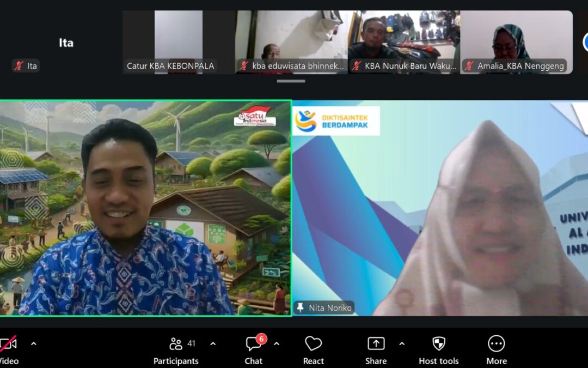Click the pin icon beside Nita Noriko

301,308
